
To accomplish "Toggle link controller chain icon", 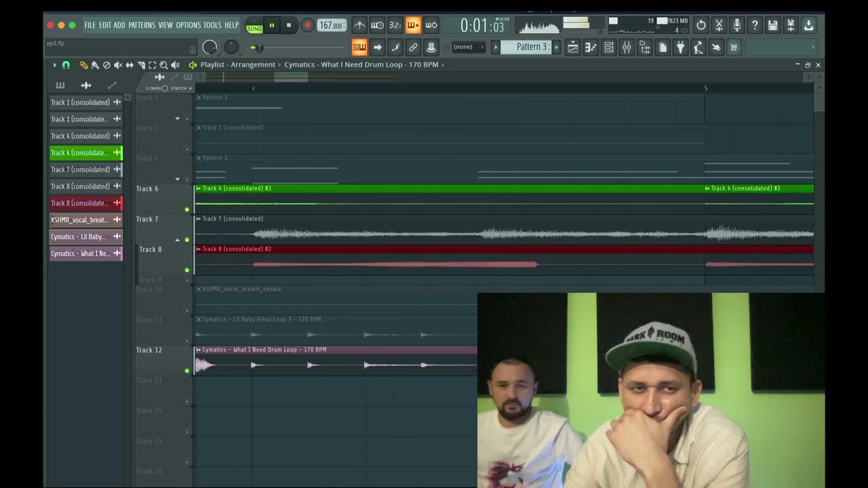I will coord(413,47).
